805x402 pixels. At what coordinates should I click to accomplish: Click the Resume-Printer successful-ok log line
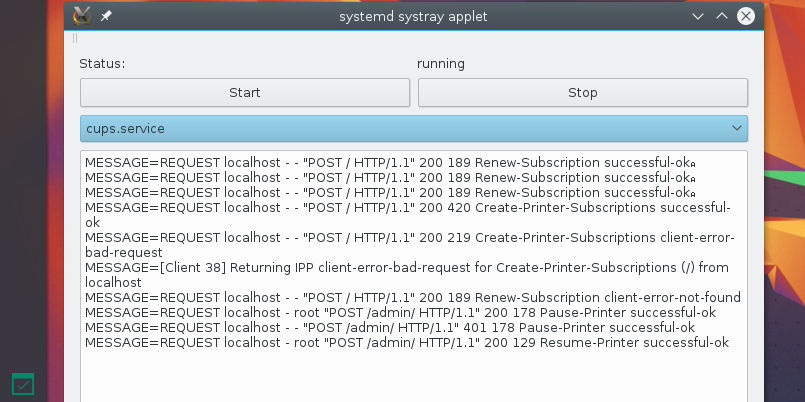click(x=406, y=343)
